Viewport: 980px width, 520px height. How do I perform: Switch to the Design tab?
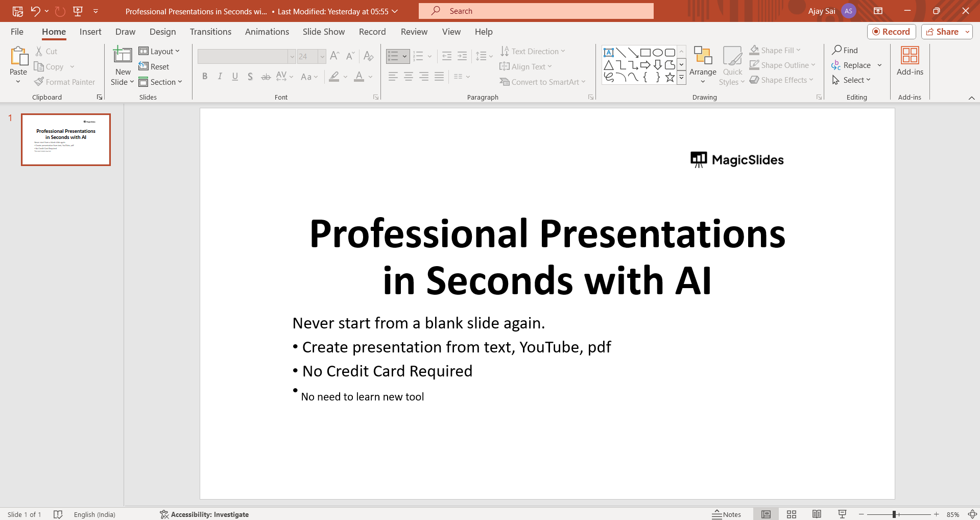click(162, 32)
